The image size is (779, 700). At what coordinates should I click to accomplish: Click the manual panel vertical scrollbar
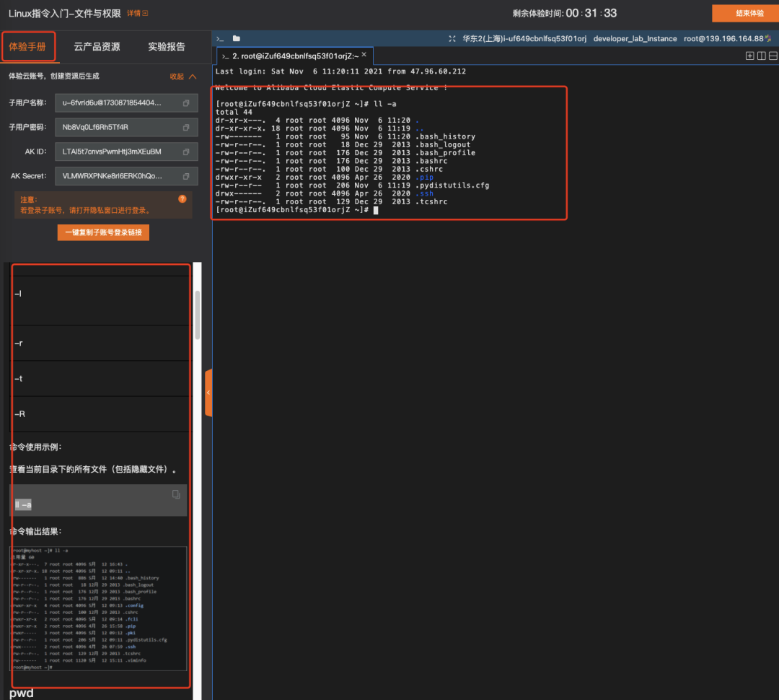[197, 315]
